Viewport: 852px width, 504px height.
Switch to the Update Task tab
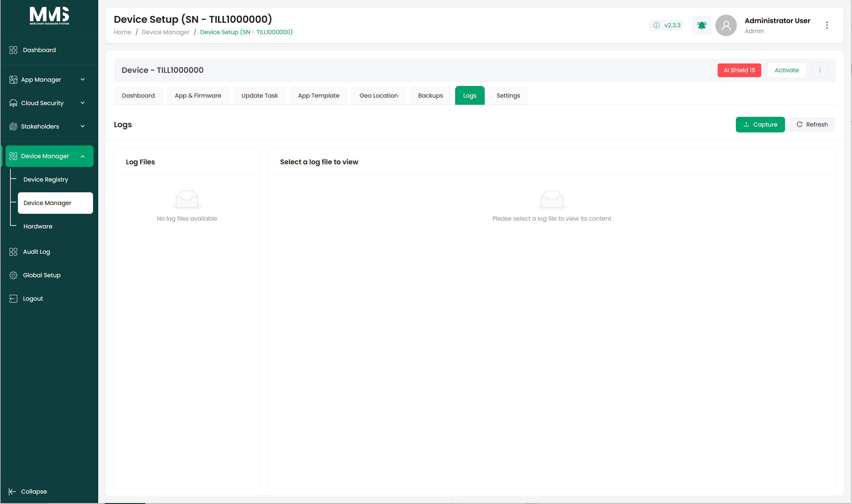click(x=259, y=95)
